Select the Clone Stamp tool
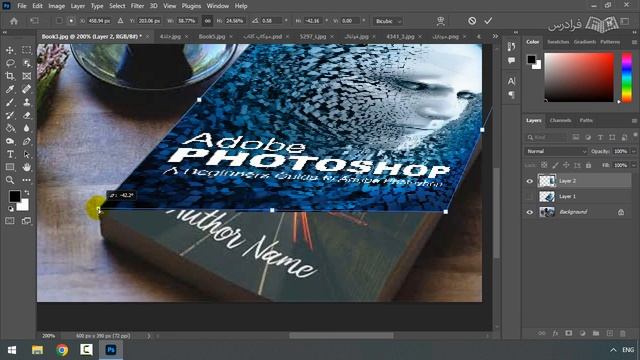Viewport: 640px width, 360px height. pyautogui.click(x=27, y=102)
